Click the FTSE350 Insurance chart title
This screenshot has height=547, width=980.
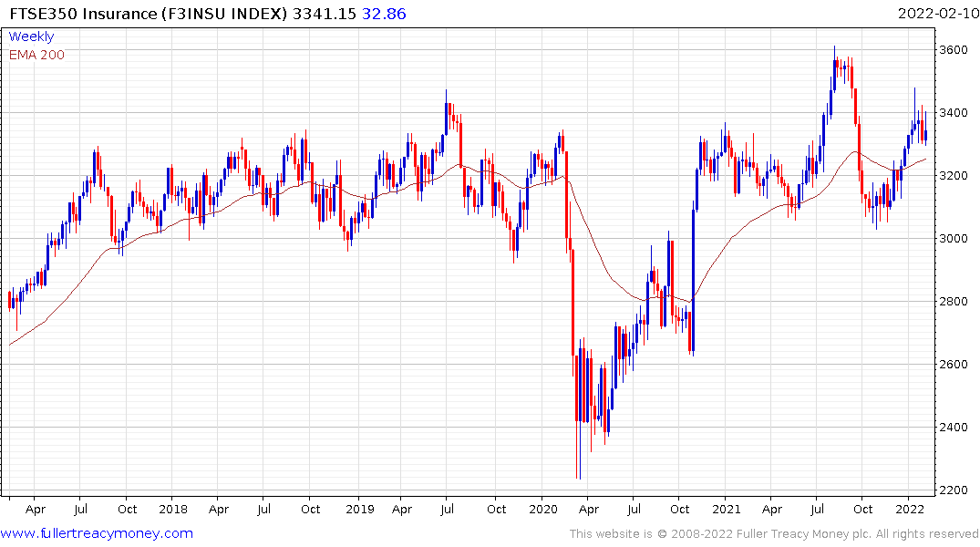tap(149, 14)
